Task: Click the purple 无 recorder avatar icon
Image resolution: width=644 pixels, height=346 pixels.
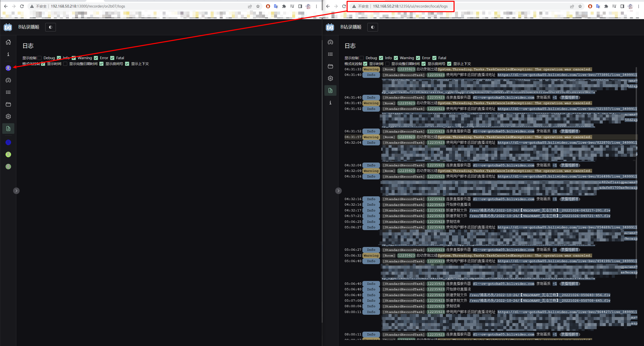Action: (8, 68)
